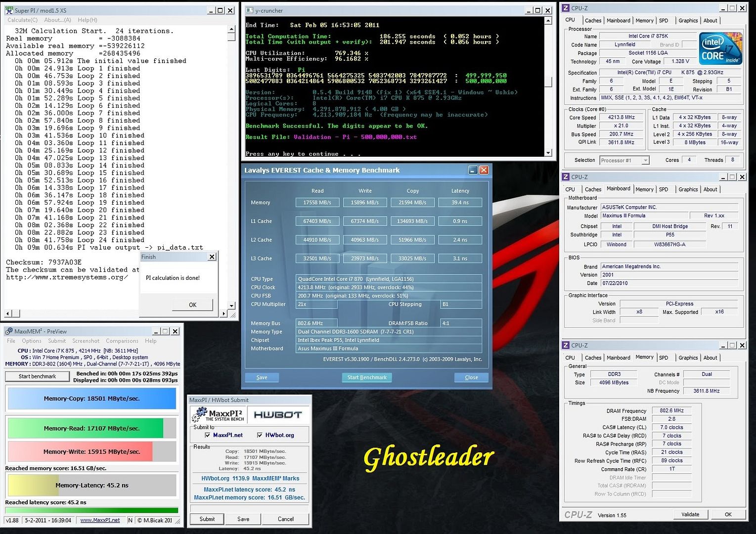Click the MaxxPI² system bench logo
The height and width of the screenshot is (534, 756).
coord(218,414)
